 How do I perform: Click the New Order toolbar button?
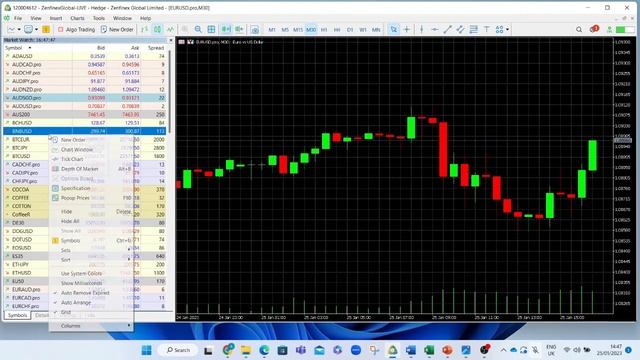tap(117, 29)
